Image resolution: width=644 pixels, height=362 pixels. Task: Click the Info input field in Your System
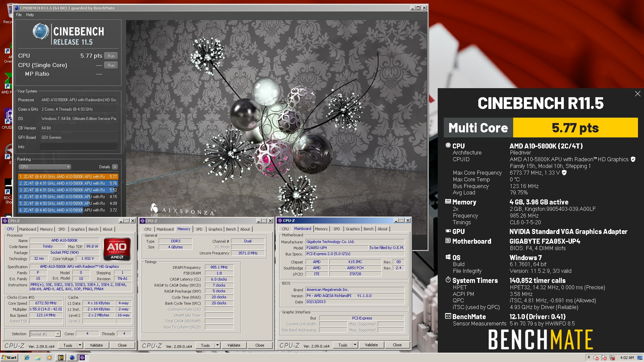[x=78, y=147]
